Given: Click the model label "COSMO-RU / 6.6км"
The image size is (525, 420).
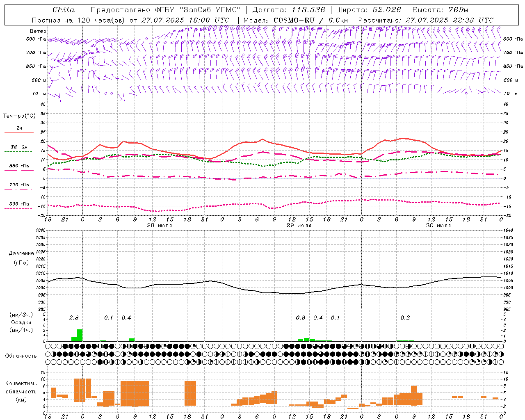Looking at the screenshot, I should [x=311, y=20].
